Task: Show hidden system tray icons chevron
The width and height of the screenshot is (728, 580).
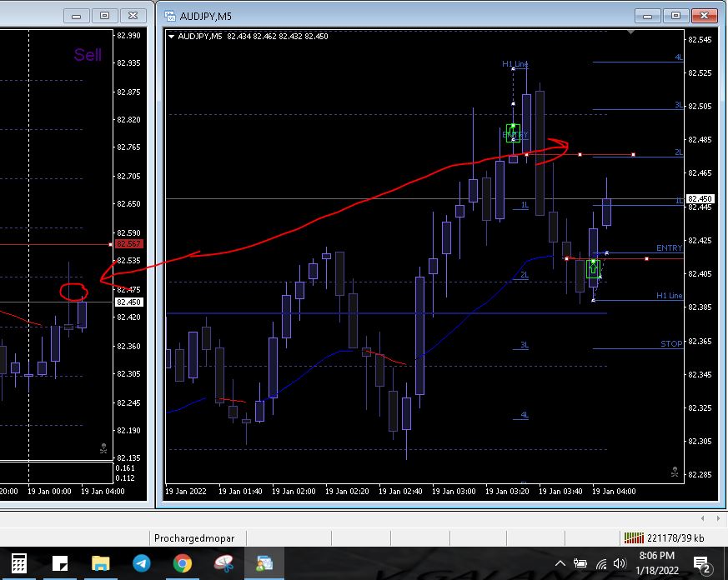Action: coord(560,563)
